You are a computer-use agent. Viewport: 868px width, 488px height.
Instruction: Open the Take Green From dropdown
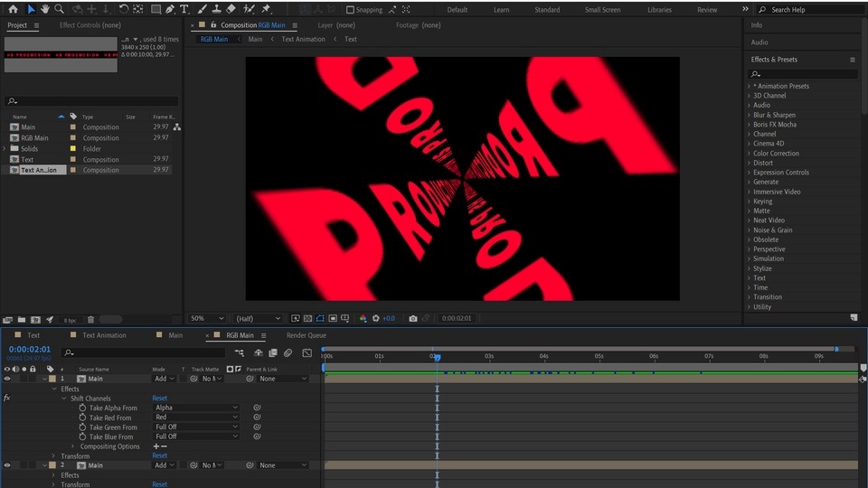tap(196, 427)
